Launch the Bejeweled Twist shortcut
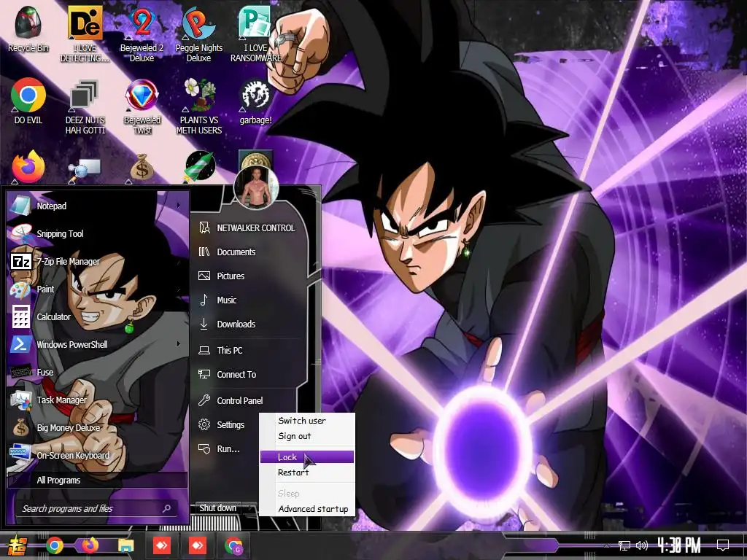The image size is (747, 560). coord(142,106)
